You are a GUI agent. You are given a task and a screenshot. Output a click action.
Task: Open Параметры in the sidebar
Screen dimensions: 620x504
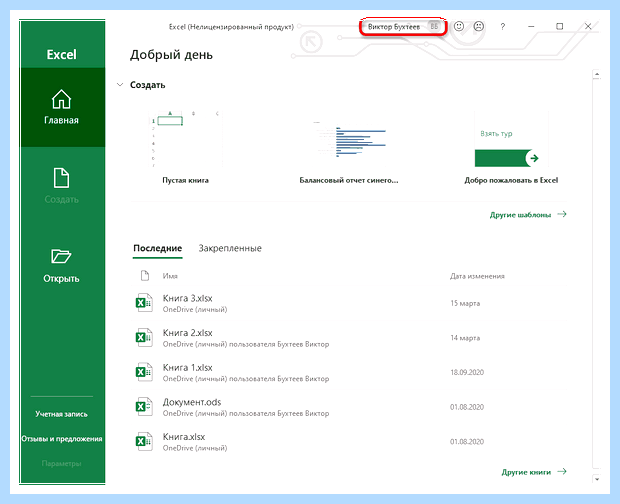[x=61, y=463]
